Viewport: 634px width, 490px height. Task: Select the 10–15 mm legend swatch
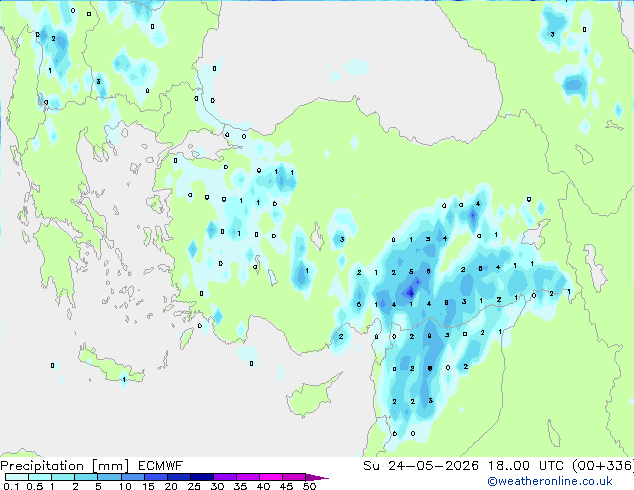click(133, 477)
